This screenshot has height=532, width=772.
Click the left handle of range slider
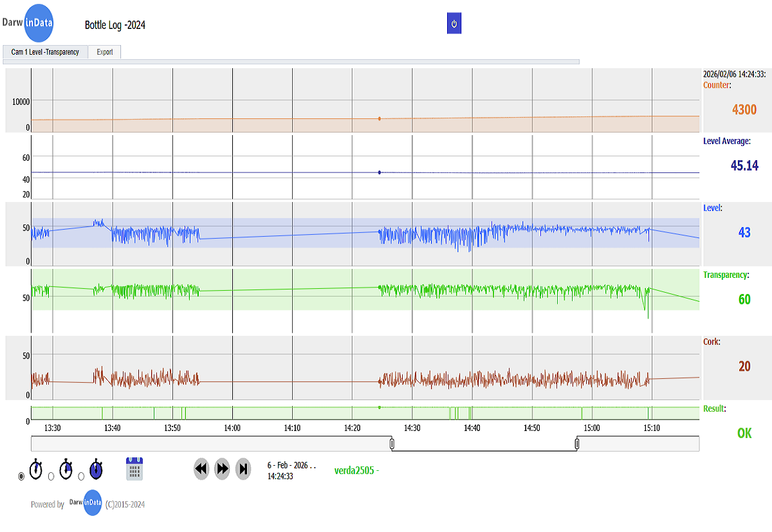point(391,443)
